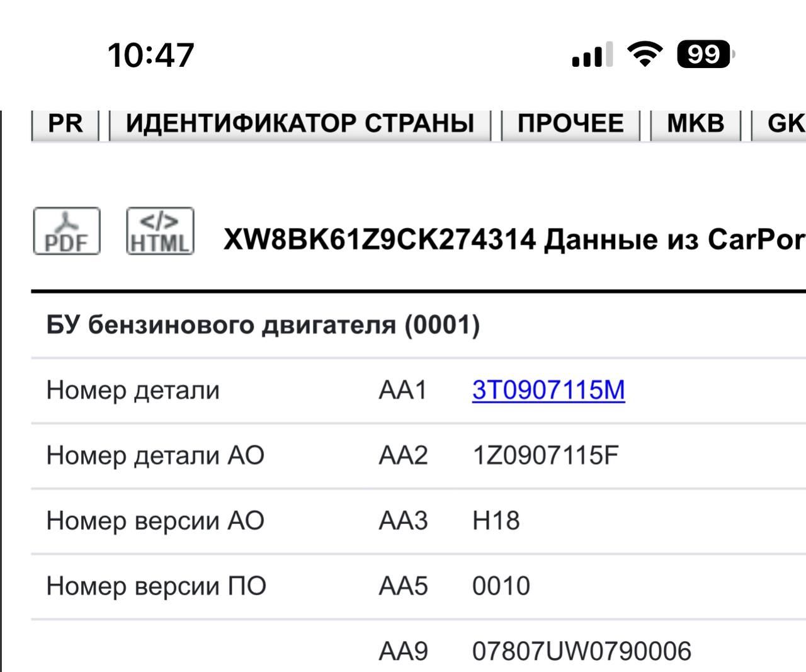Export the report as PDF
The height and width of the screenshot is (672, 806).
point(67,231)
